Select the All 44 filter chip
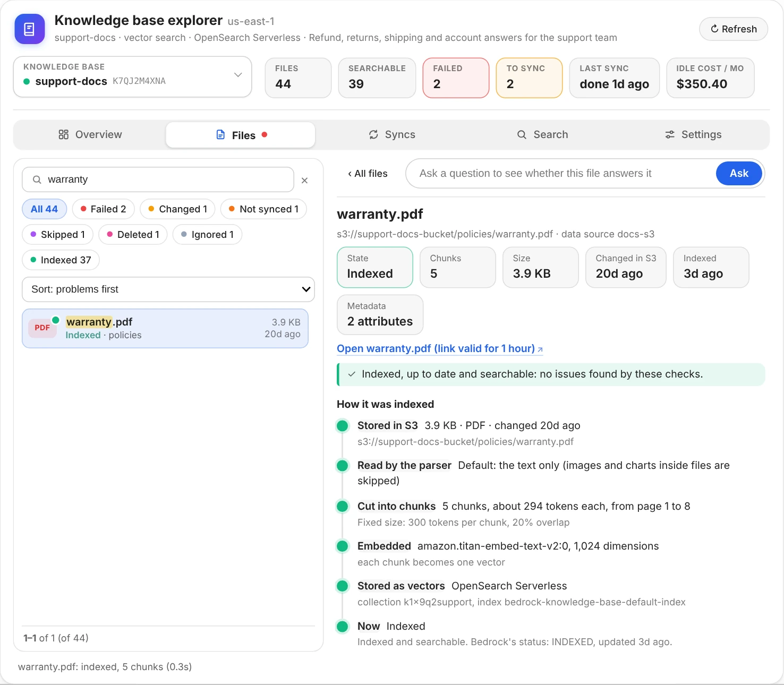784x685 pixels. [44, 209]
